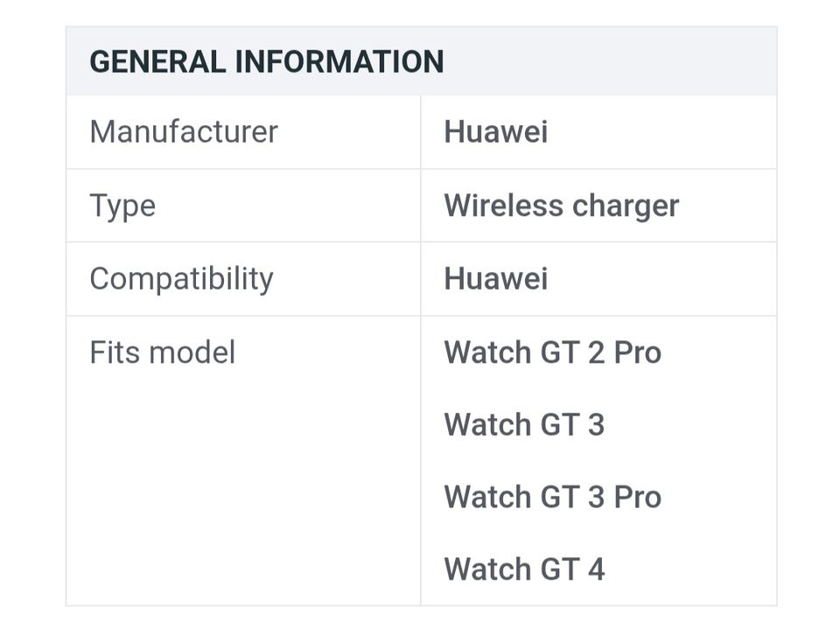Click Pro in Watch GT 3 Pro
Viewport: 840px width, 635px height.
637,497
